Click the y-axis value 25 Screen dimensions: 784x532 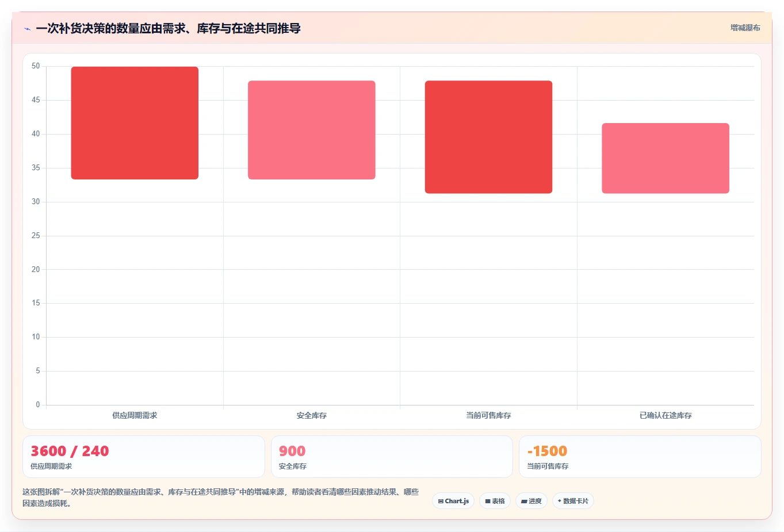[36, 236]
